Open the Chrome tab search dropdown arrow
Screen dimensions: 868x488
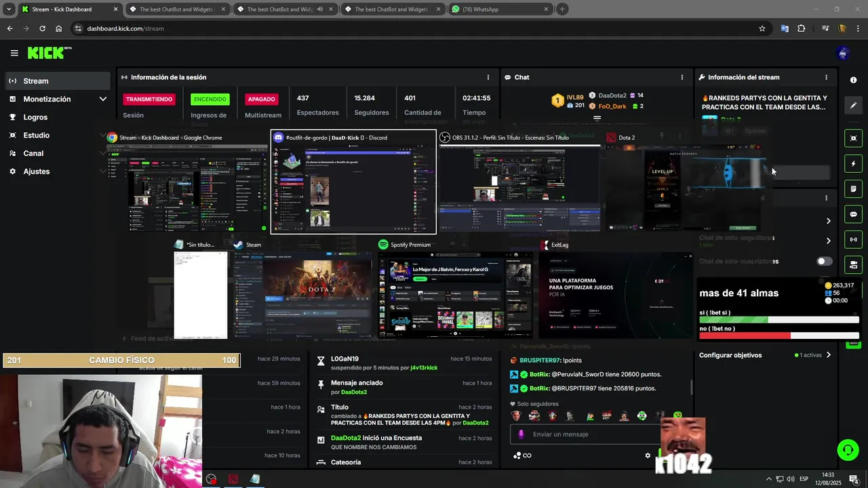(9, 9)
